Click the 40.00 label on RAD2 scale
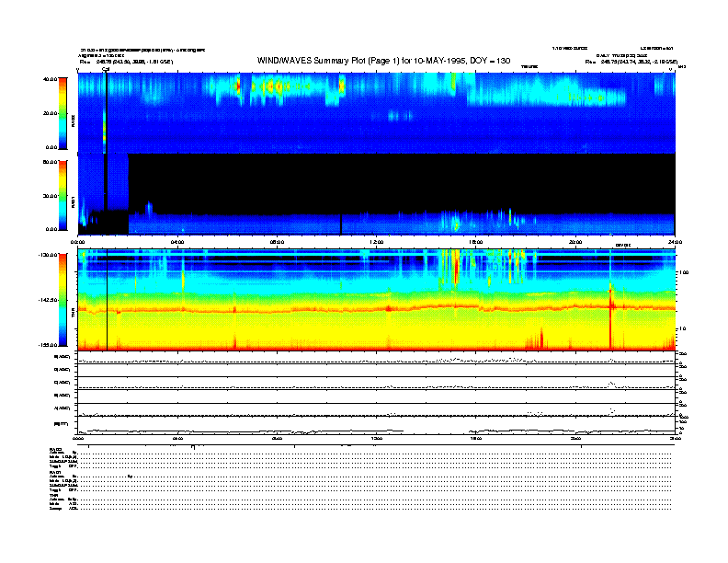The height and width of the screenshot is (563, 728). [x=50, y=79]
